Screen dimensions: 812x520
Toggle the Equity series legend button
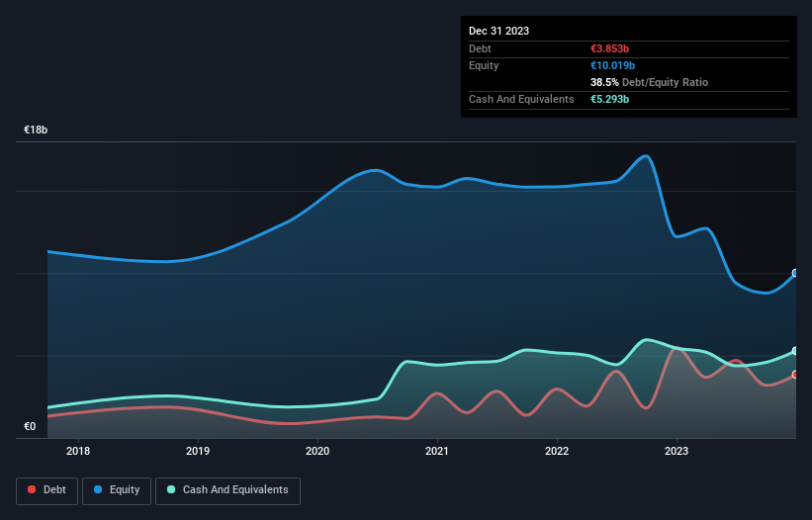117,490
